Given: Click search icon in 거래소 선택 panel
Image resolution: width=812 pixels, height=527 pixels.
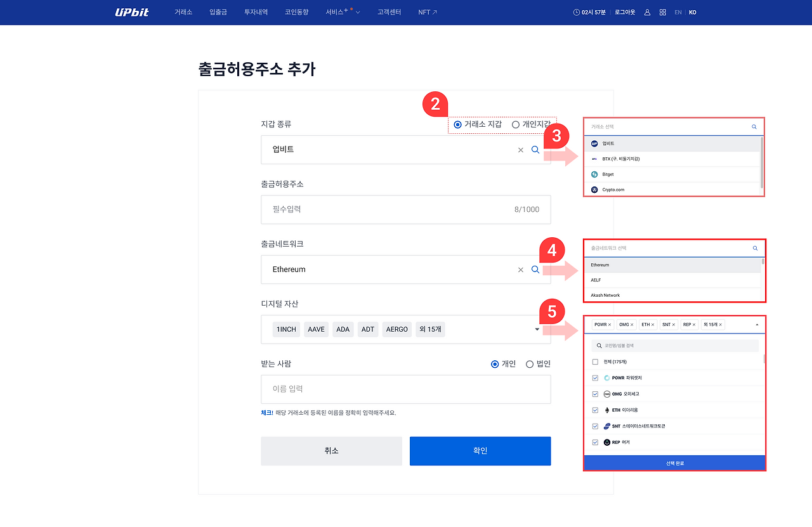Looking at the screenshot, I should coord(754,127).
